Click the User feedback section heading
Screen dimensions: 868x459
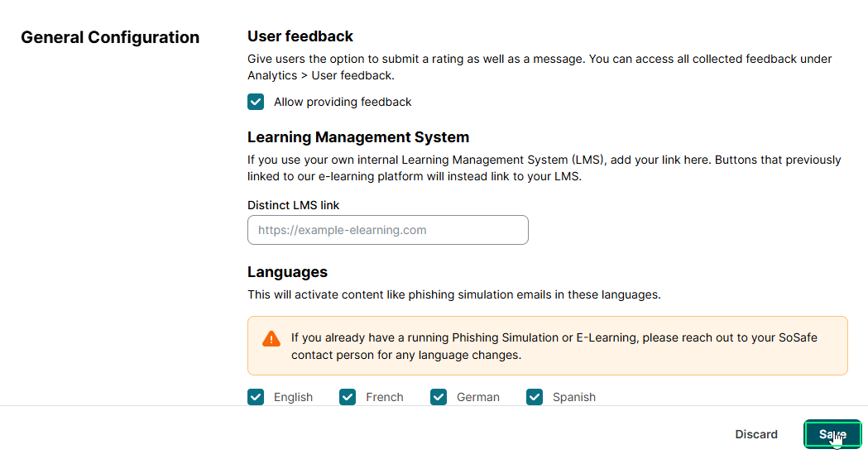[x=300, y=36]
